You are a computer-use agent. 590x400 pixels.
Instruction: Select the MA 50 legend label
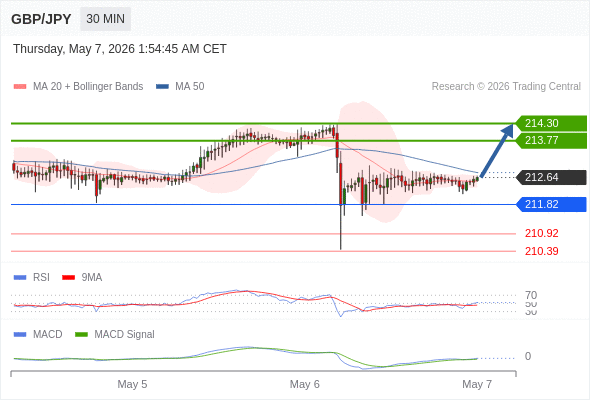pos(190,87)
